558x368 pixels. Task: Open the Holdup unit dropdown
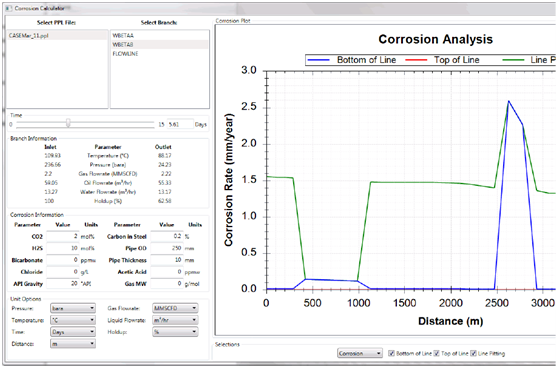tap(175, 332)
